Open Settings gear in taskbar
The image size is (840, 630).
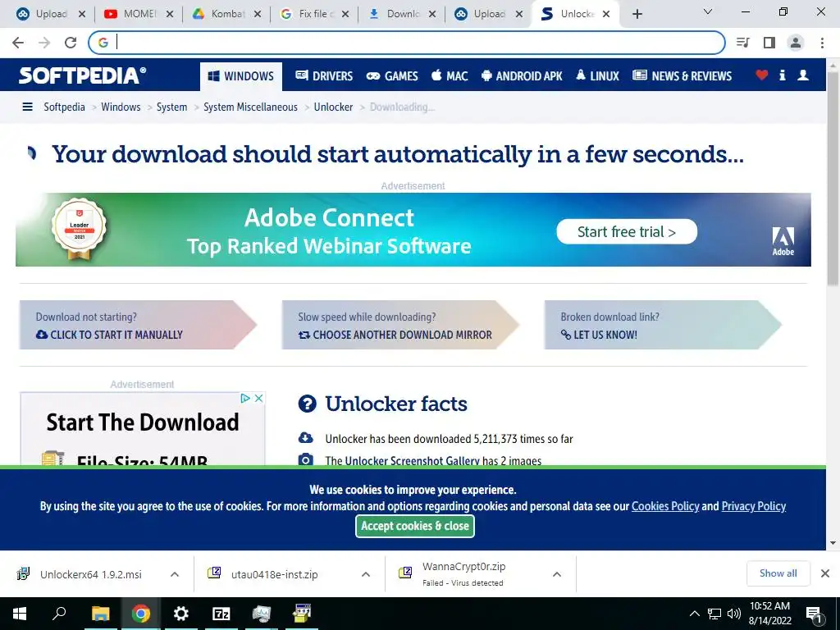tap(181, 614)
